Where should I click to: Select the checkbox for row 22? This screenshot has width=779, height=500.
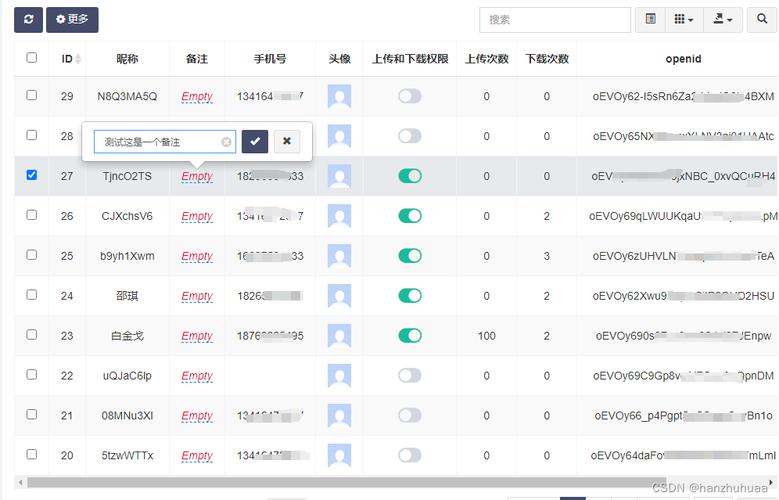31,374
